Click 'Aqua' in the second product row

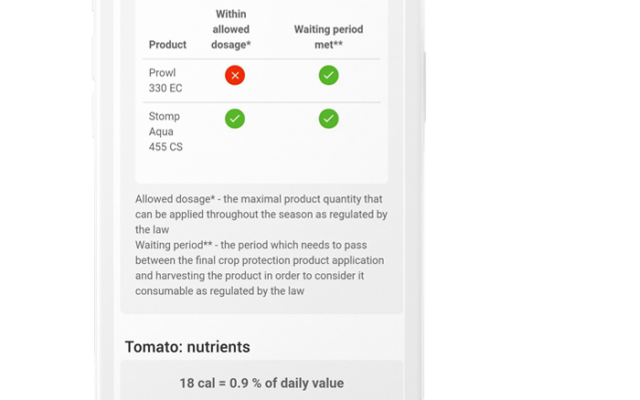click(x=161, y=132)
